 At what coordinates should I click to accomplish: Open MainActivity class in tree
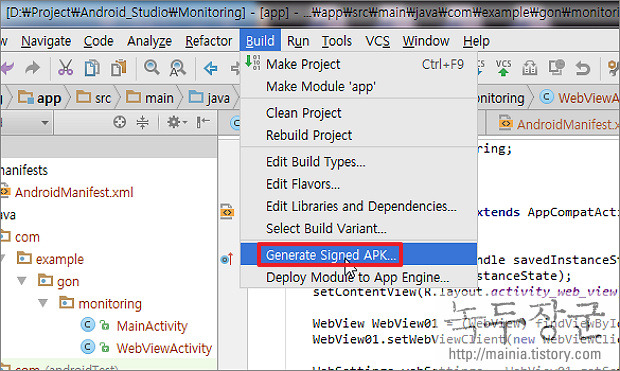134,326
